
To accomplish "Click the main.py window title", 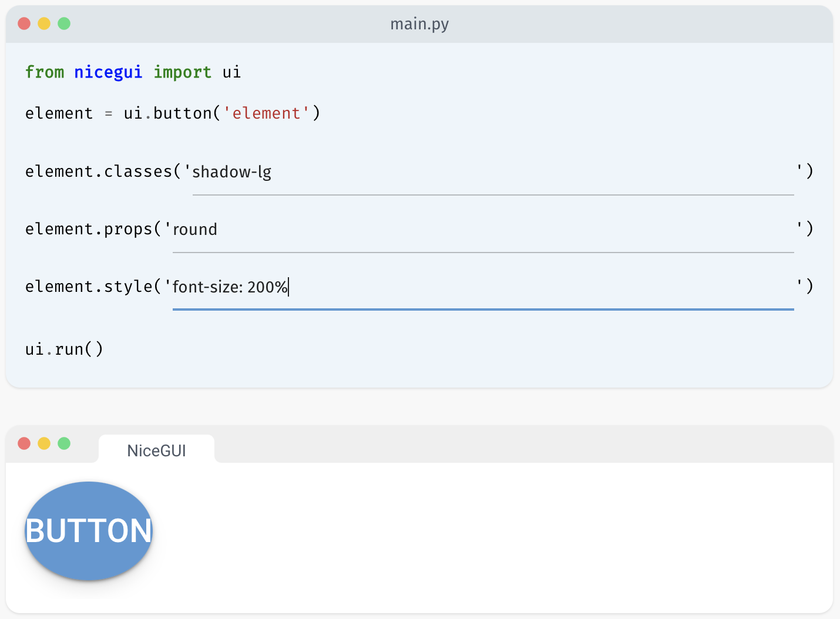I will pyautogui.click(x=419, y=24).
